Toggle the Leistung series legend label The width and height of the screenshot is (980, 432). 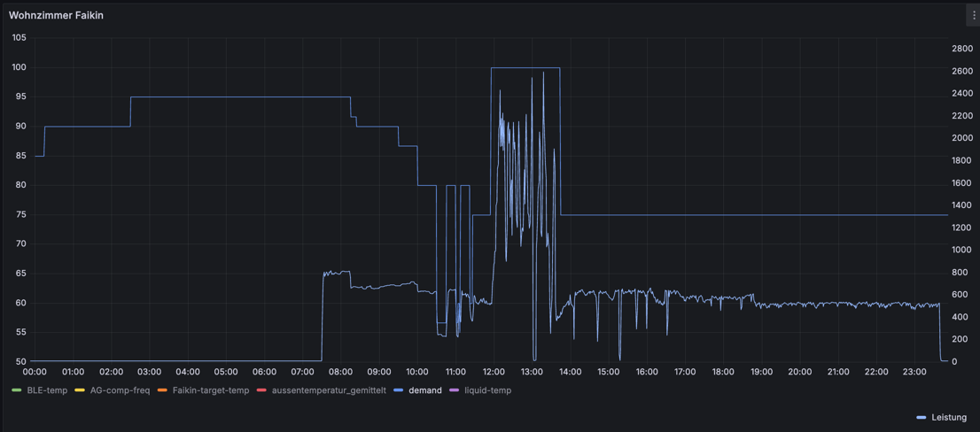coord(949,417)
